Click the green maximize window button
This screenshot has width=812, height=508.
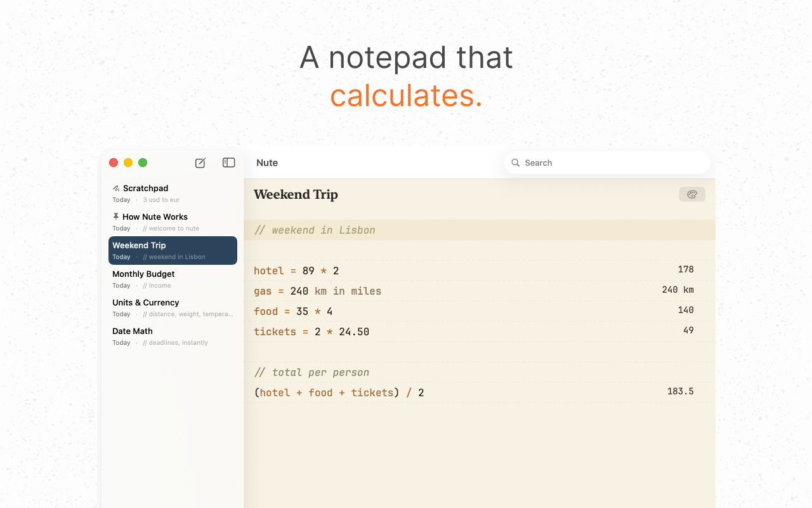tap(143, 163)
